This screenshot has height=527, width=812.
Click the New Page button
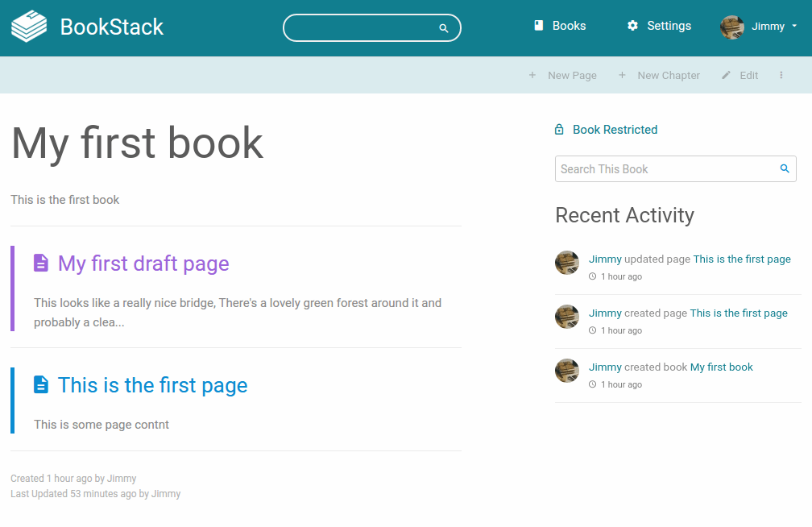point(562,75)
